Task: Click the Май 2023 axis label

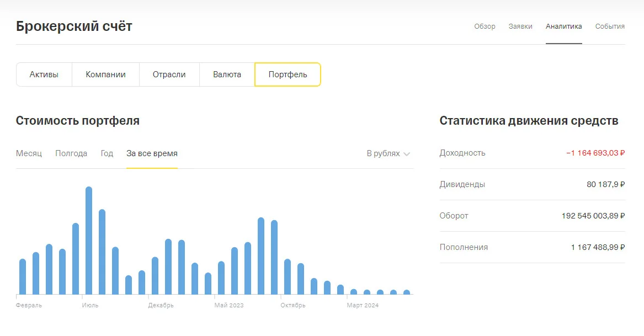Action: click(x=229, y=305)
